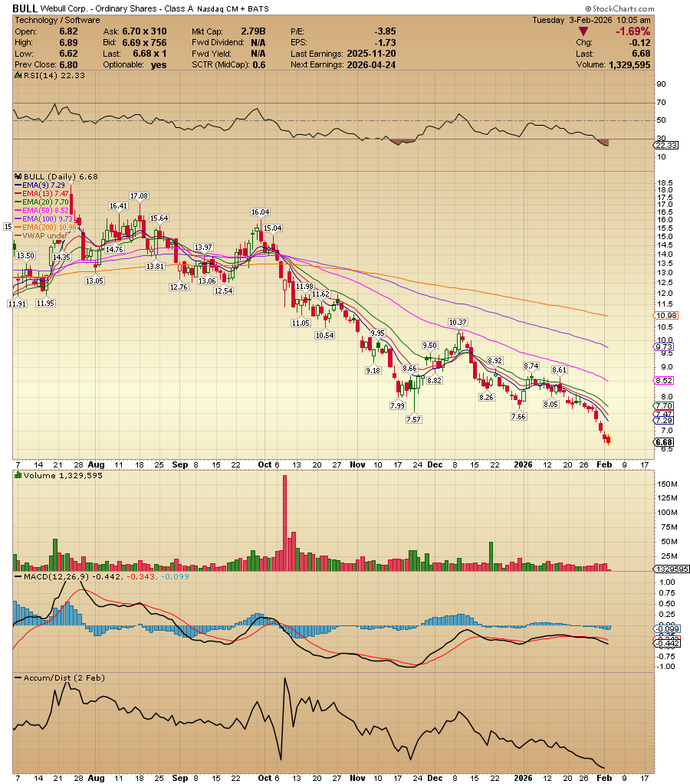Click the Optionable yes value
690x784 pixels.
[x=159, y=64]
